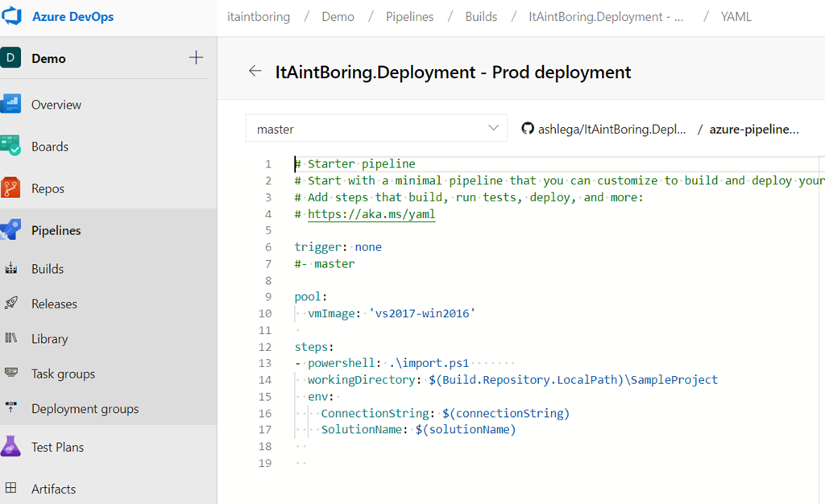Click the Library books icon
This screenshot has width=825, height=504.
[11, 338]
